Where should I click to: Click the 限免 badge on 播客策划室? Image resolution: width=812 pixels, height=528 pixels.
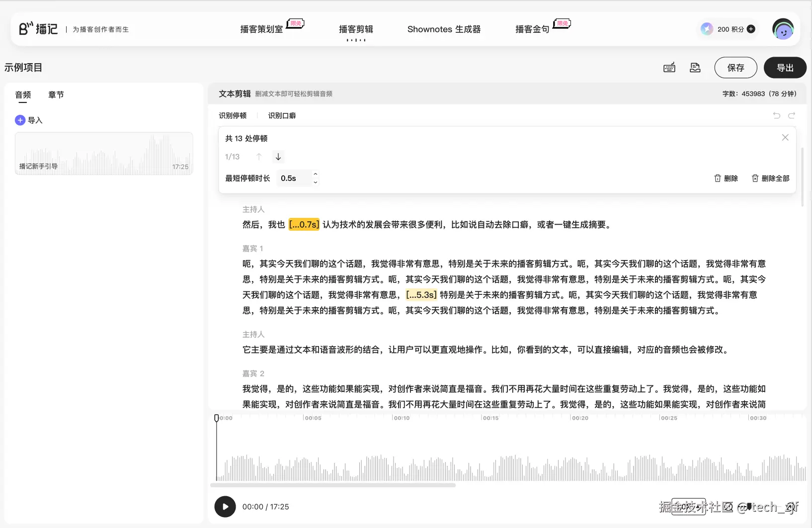click(296, 23)
